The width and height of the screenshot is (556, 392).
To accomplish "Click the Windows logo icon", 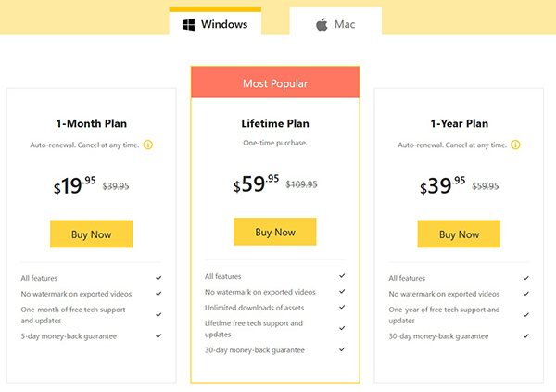I will pyautogui.click(x=188, y=24).
